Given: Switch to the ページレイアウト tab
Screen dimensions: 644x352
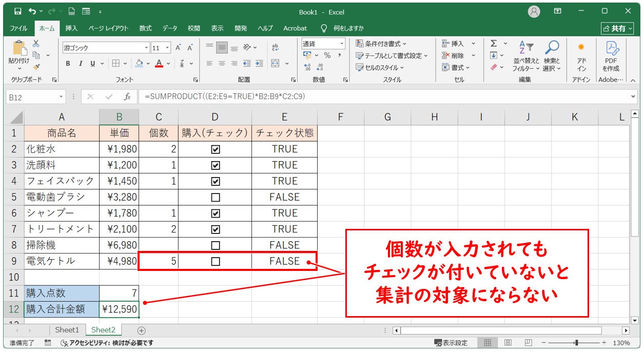Looking at the screenshot, I should click(108, 28).
